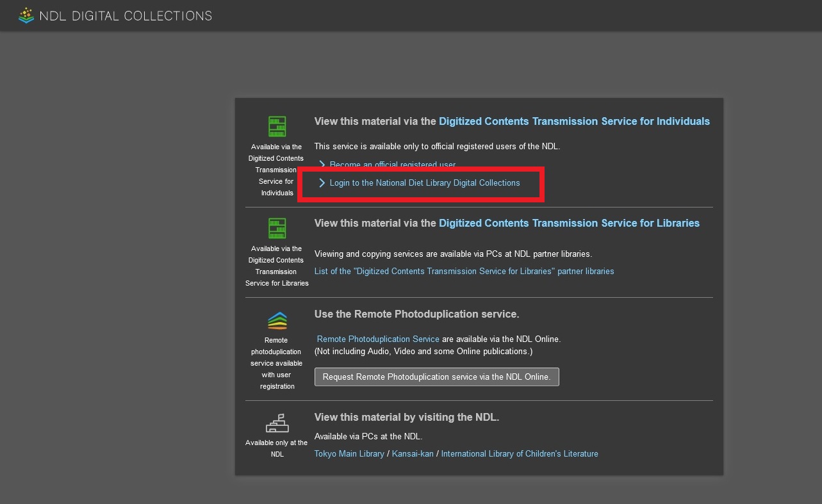Click the chevron beside Become an official registered user
The image size is (822, 504).
[x=322, y=165]
